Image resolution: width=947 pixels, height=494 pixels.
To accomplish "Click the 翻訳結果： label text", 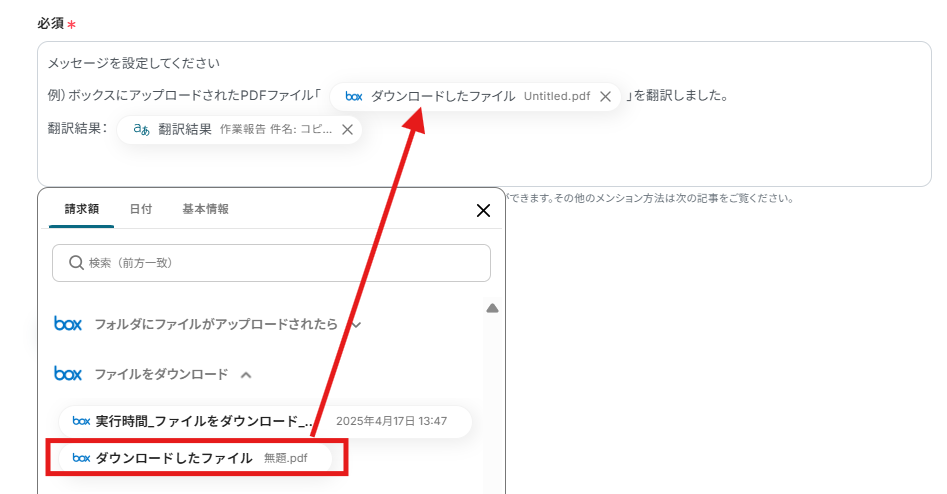I will click(78, 128).
